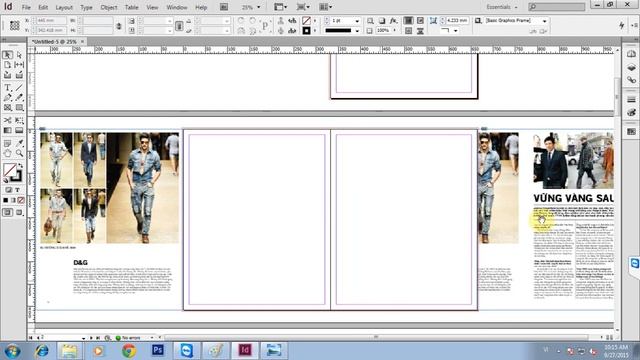Select the Direct Selection tool

pos(19,55)
